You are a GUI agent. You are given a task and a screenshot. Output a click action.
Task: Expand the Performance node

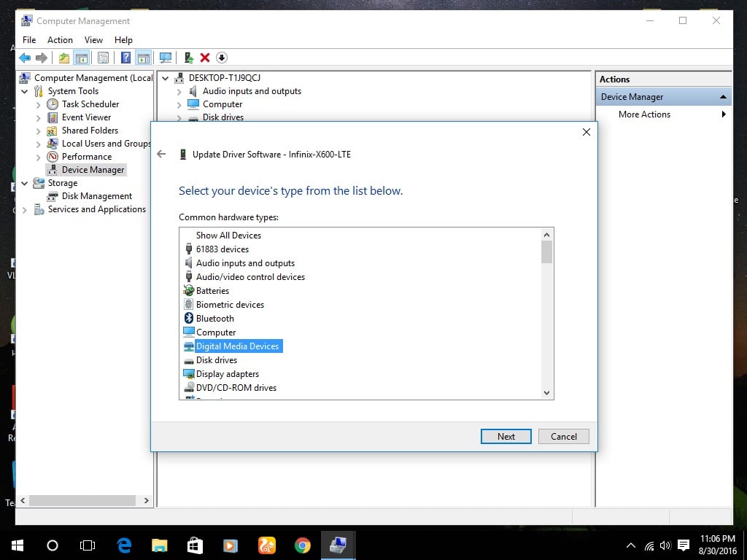[38, 157]
